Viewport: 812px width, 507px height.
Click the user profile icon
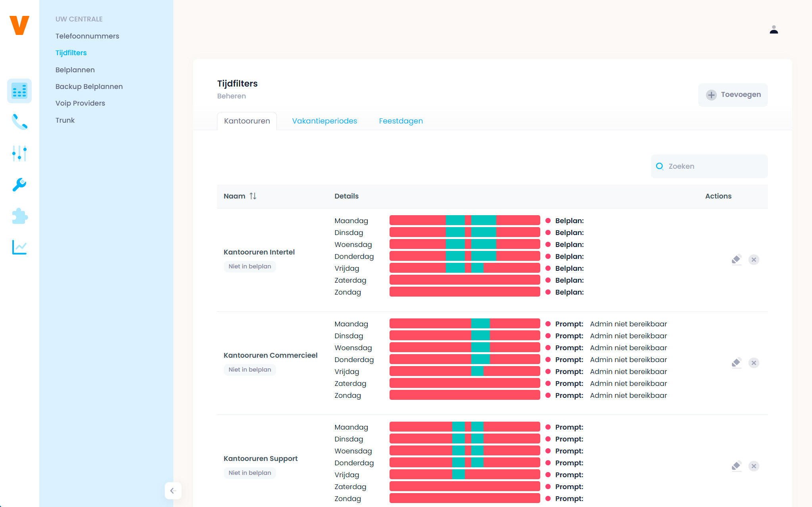coord(774,30)
